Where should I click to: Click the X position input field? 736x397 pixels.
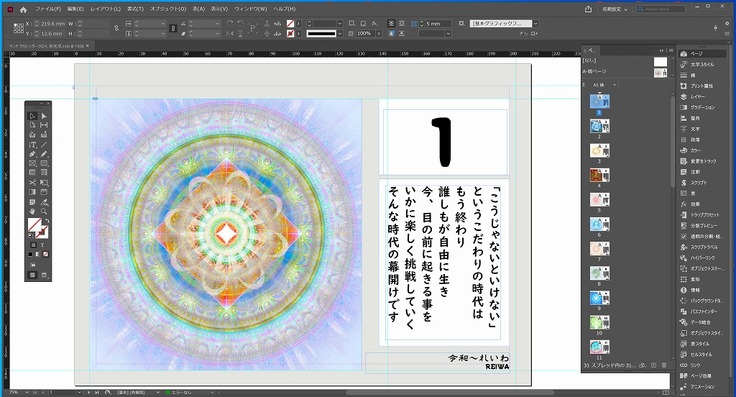[52, 23]
